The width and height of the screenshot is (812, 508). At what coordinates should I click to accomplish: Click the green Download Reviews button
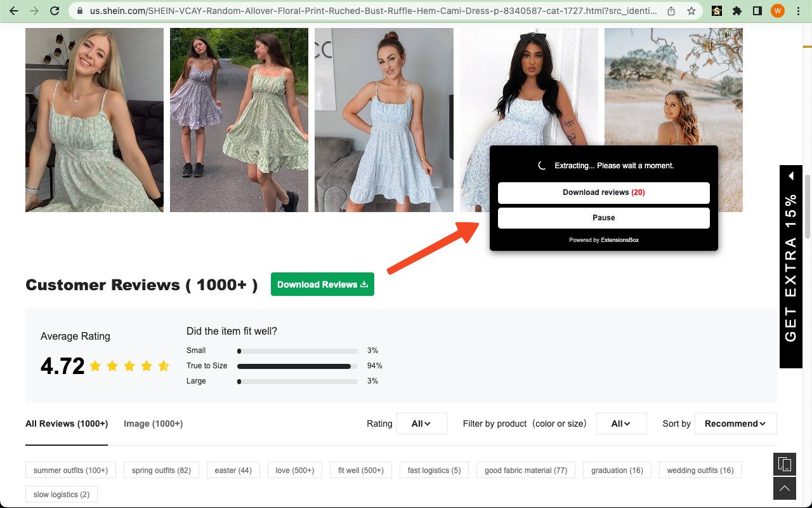[x=322, y=284]
